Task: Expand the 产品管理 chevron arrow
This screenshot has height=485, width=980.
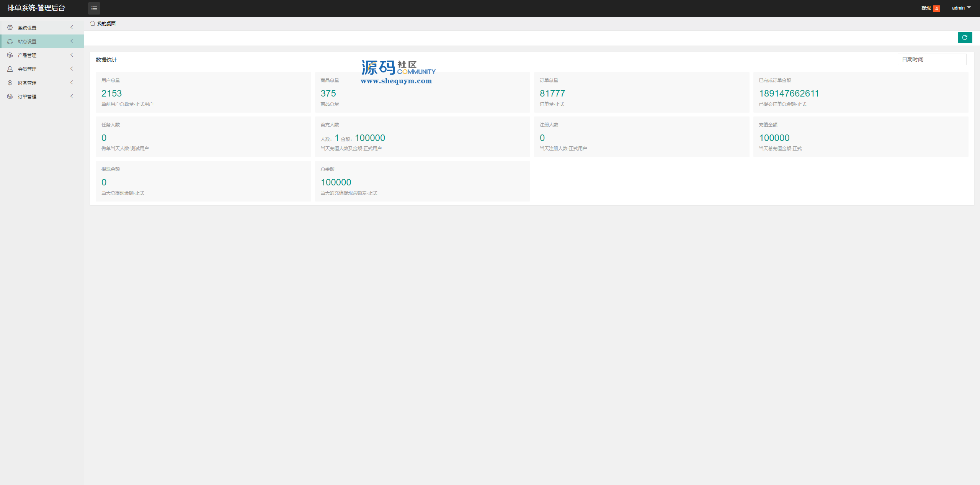Action: click(72, 55)
